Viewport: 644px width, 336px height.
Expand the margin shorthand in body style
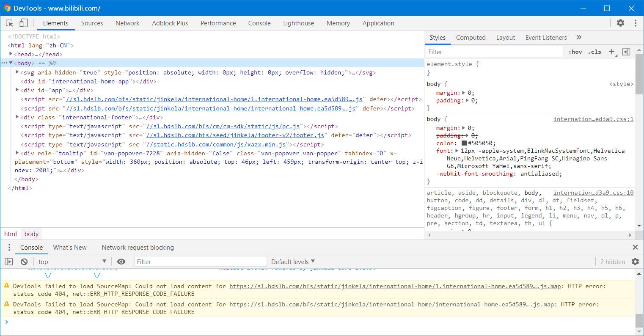click(x=464, y=93)
